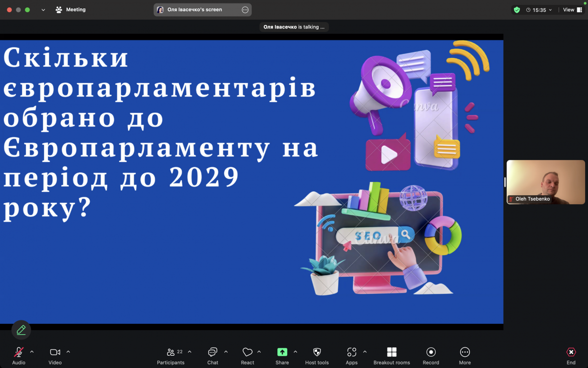Start video with the Video icon
588x368 pixels.
[x=54, y=352]
